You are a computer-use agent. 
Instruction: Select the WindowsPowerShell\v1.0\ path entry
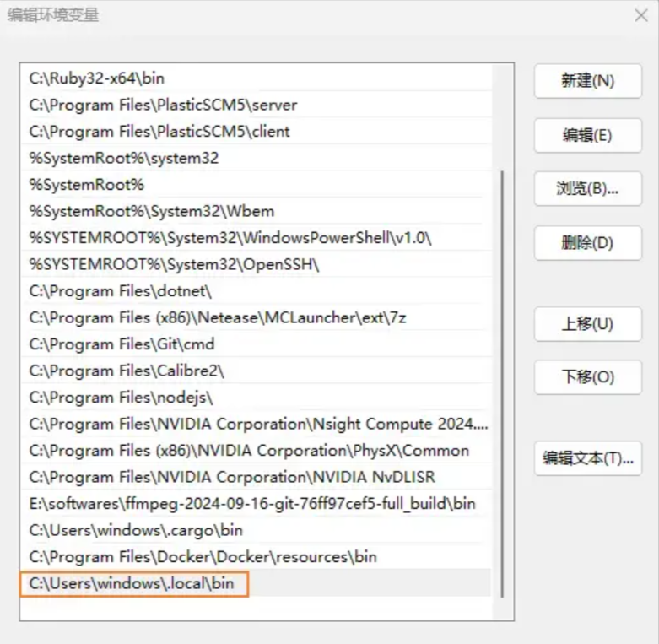[256, 237]
